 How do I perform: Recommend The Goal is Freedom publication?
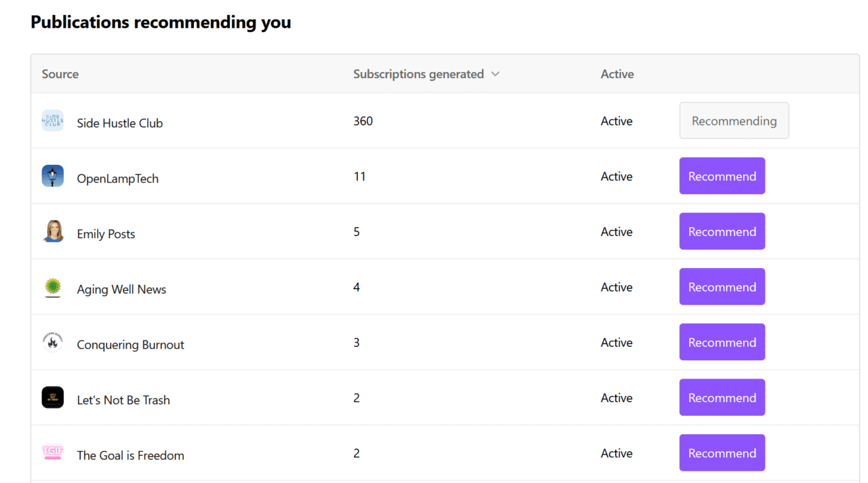pyautogui.click(x=722, y=453)
